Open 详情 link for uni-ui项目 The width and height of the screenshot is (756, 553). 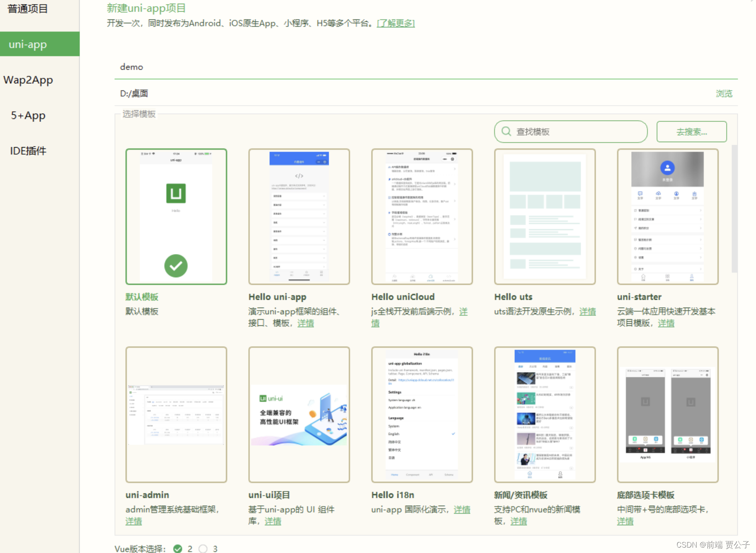click(273, 521)
